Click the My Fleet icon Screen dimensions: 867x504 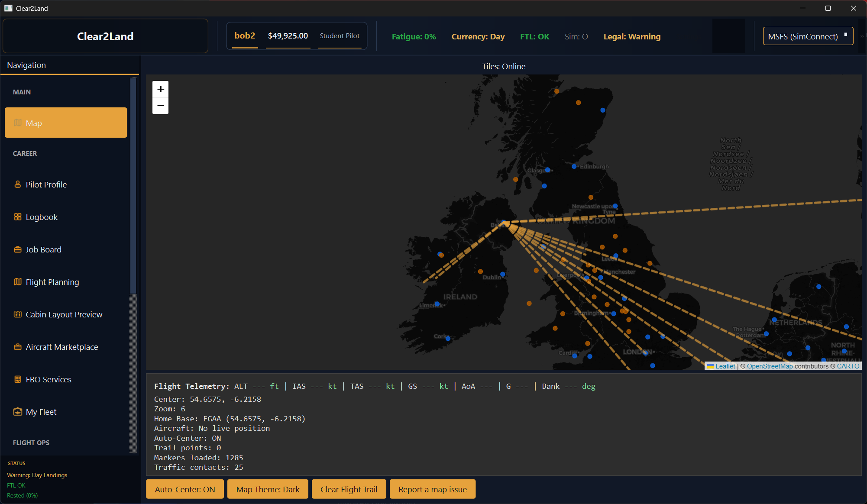pos(18,412)
